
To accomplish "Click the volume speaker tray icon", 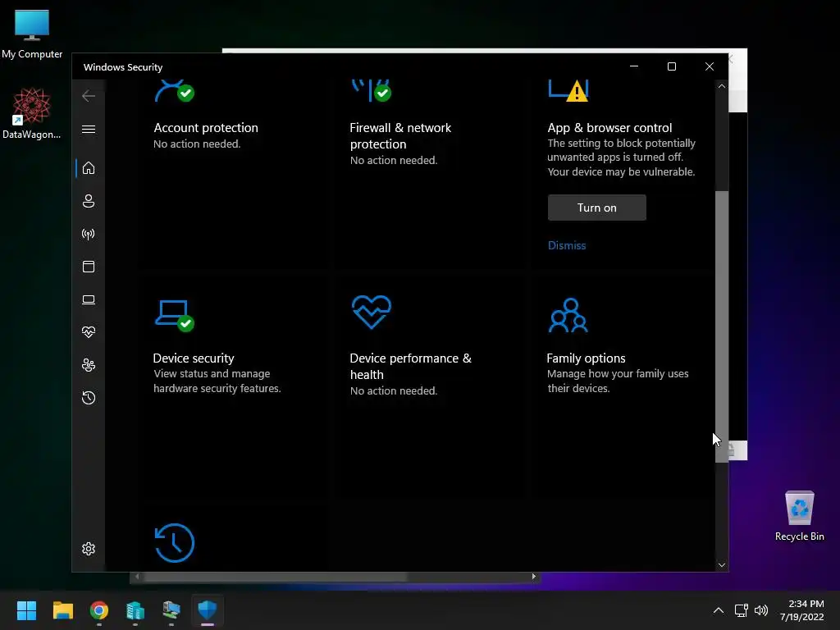I will pyautogui.click(x=760, y=610).
